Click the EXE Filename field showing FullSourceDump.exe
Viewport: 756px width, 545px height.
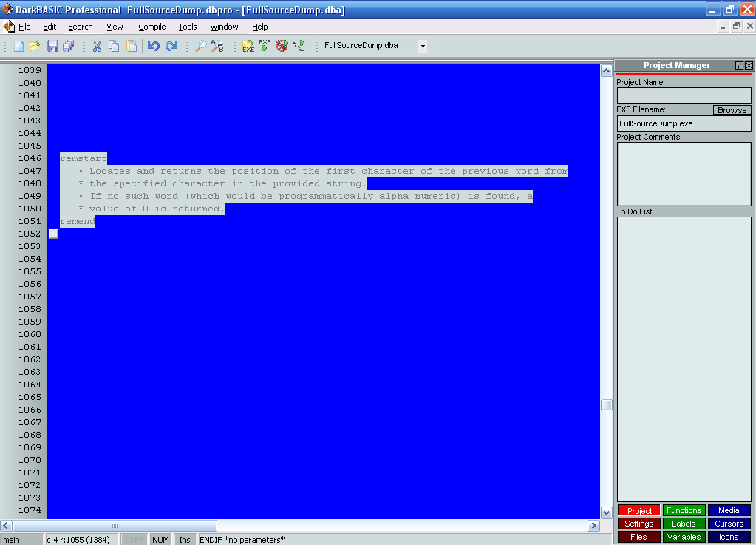click(684, 123)
